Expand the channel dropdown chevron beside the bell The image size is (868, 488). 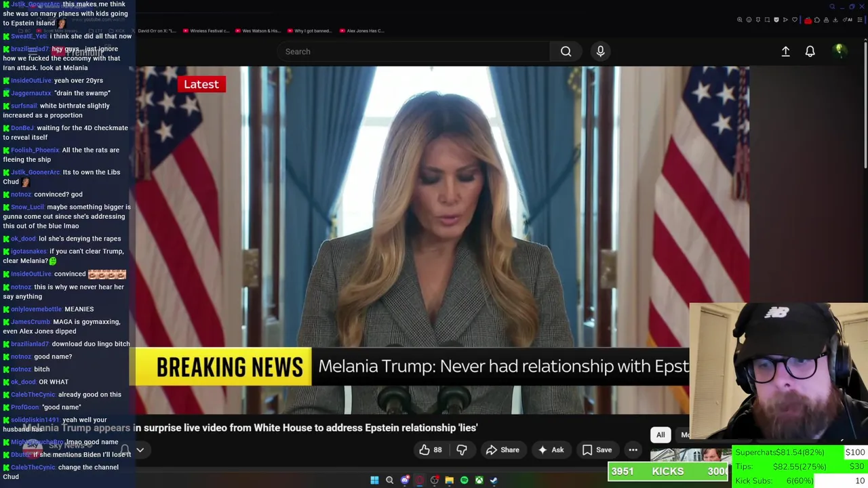[x=140, y=450]
